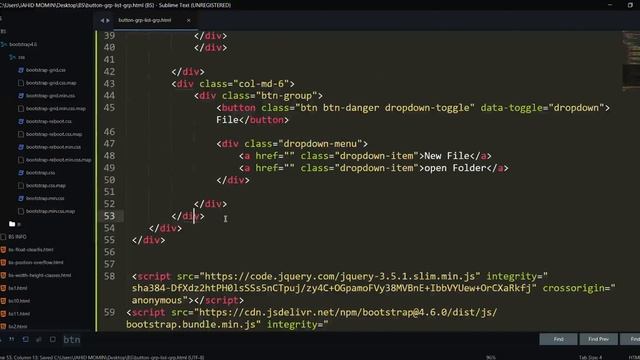
Task: Restore the Sublime Text window
Action: coord(630,5)
